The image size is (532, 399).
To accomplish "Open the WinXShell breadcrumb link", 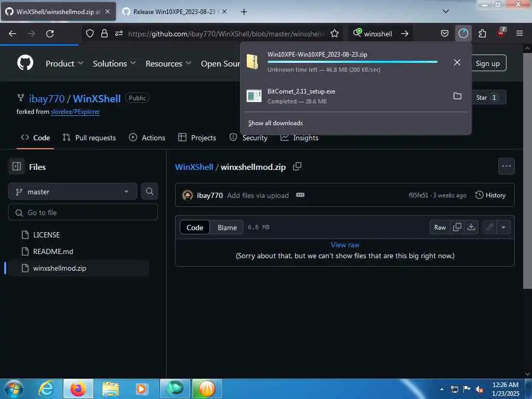I will [194, 167].
